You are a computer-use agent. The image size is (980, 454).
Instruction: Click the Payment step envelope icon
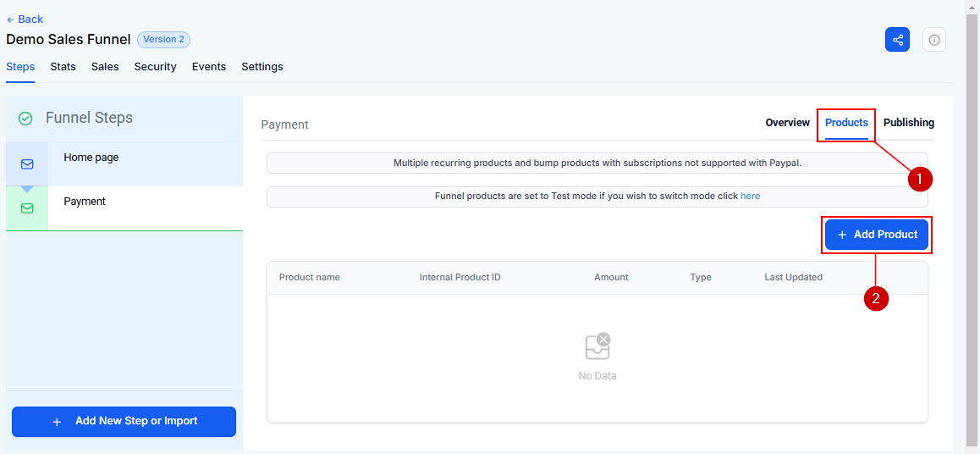pos(27,208)
